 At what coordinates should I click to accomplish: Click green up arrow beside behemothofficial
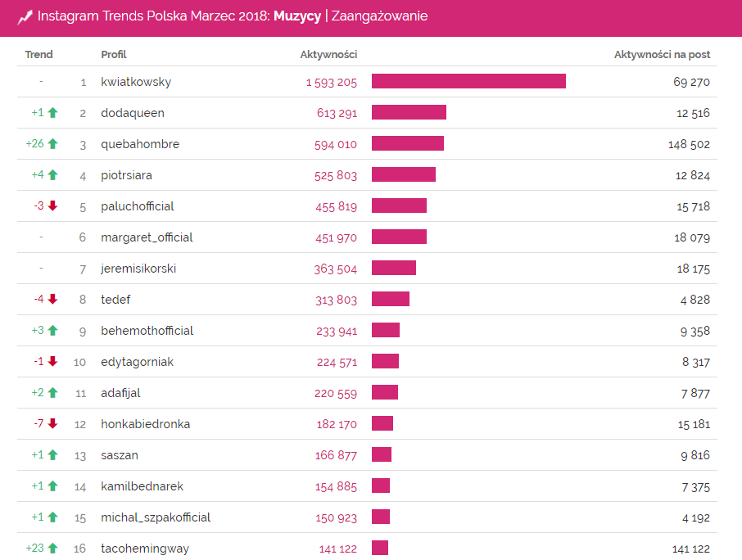tap(53, 331)
